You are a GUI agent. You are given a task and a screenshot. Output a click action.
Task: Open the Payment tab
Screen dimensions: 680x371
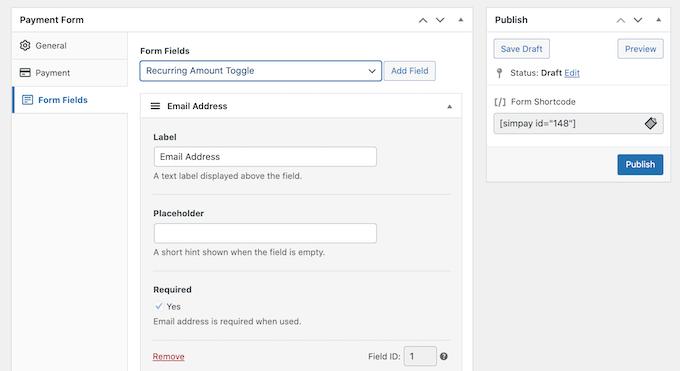pos(70,73)
